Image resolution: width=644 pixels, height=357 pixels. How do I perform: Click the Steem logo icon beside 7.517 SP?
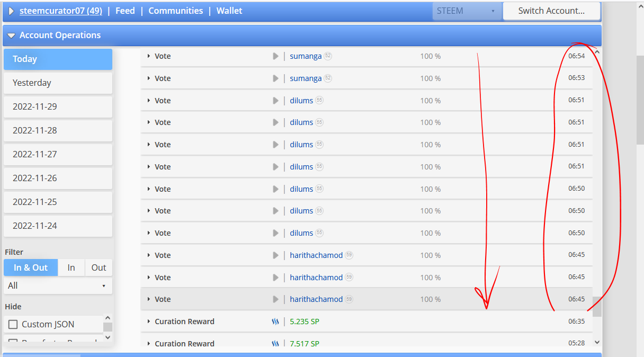coord(275,344)
